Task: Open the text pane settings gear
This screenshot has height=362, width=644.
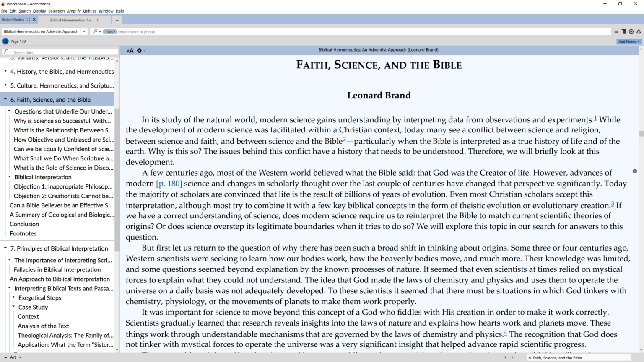Action: click(x=139, y=51)
